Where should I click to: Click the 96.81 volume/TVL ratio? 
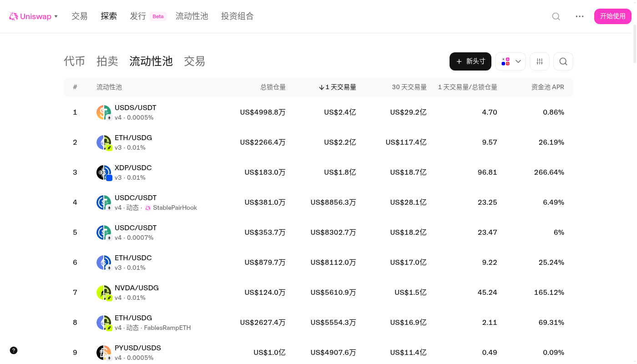click(487, 172)
